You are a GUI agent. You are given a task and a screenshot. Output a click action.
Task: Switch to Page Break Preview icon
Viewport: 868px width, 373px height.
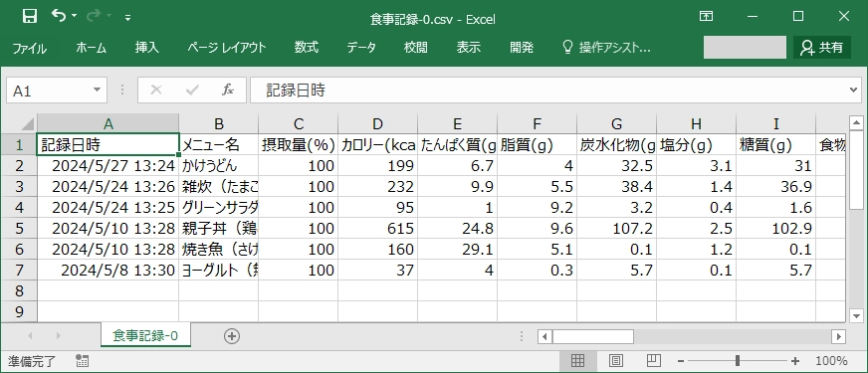click(654, 361)
